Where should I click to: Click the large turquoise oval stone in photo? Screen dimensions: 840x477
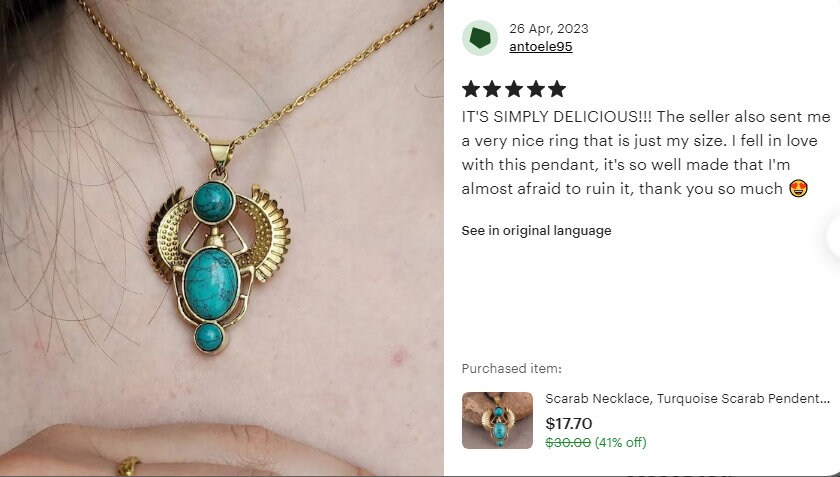point(211,284)
